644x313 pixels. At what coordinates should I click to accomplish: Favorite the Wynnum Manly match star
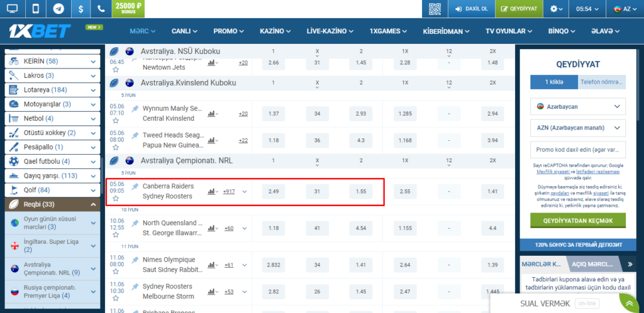click(116, 121)
